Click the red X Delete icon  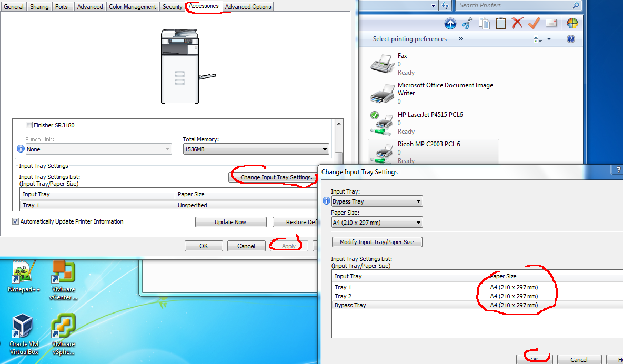(517, 23)
